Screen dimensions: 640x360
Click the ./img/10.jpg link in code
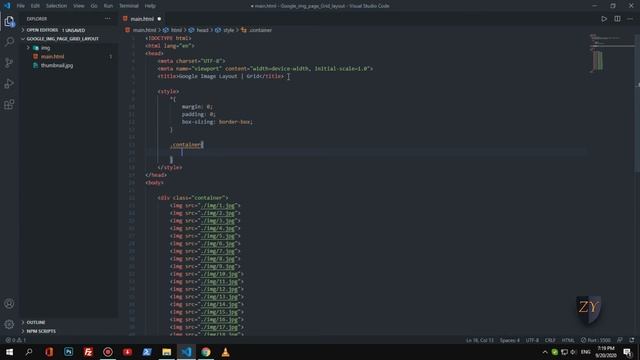219,274
